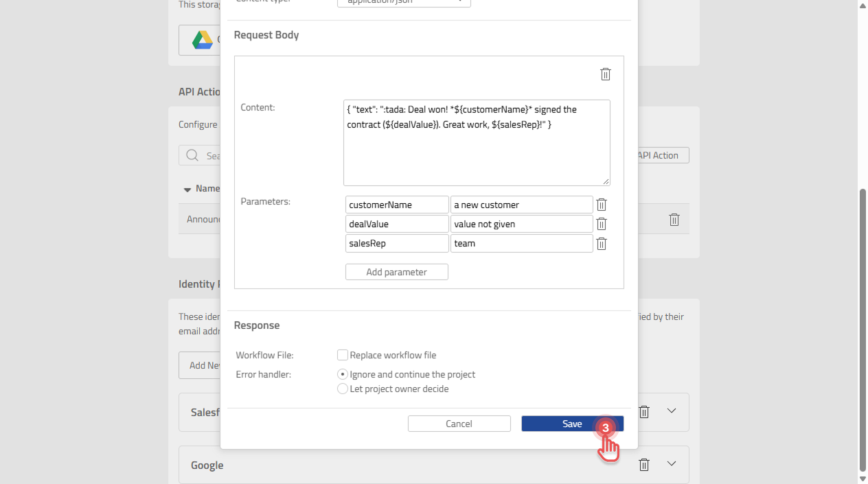The image size is (868, 484).
Task: Open the Content type dropdown
Action: point(404,3)
